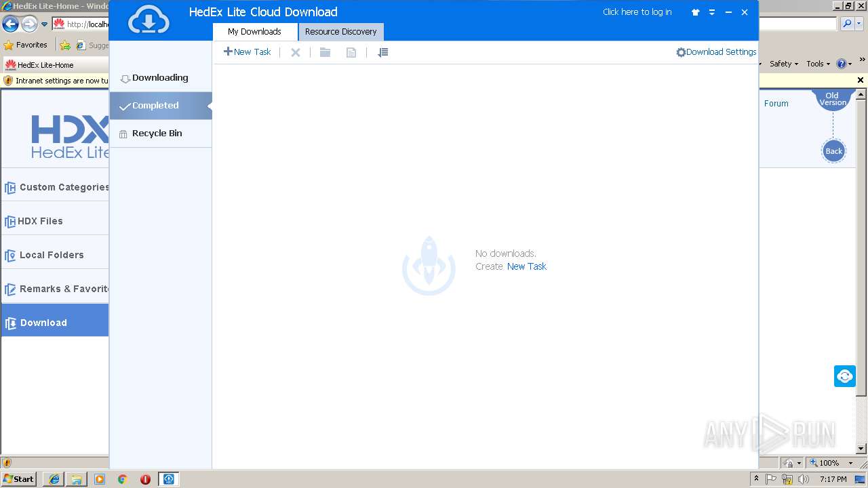868x488 pixels.
Task: Click the scrollbar down arrow
Action: coord(861,449)
